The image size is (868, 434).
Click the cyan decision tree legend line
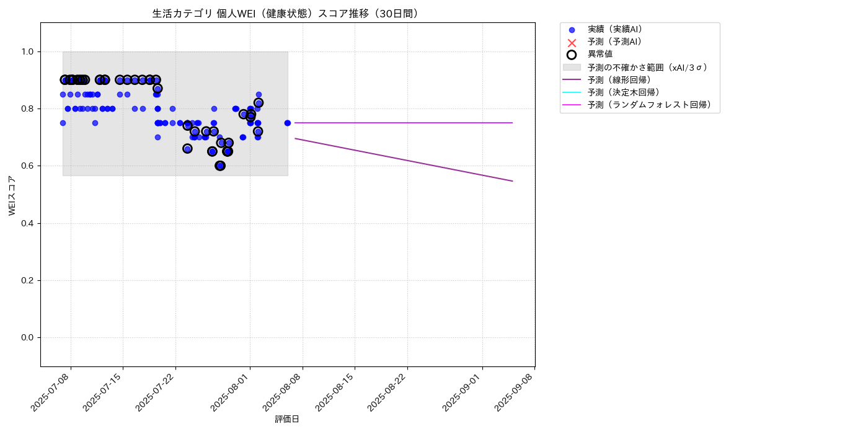pos(572,92)
